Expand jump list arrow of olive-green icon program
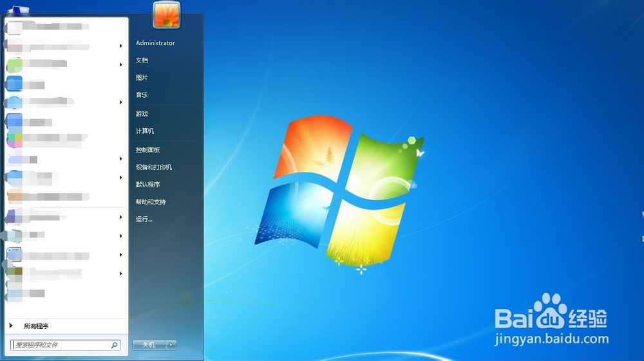Viewport: 644px width, 361px height. coord(121,273)
